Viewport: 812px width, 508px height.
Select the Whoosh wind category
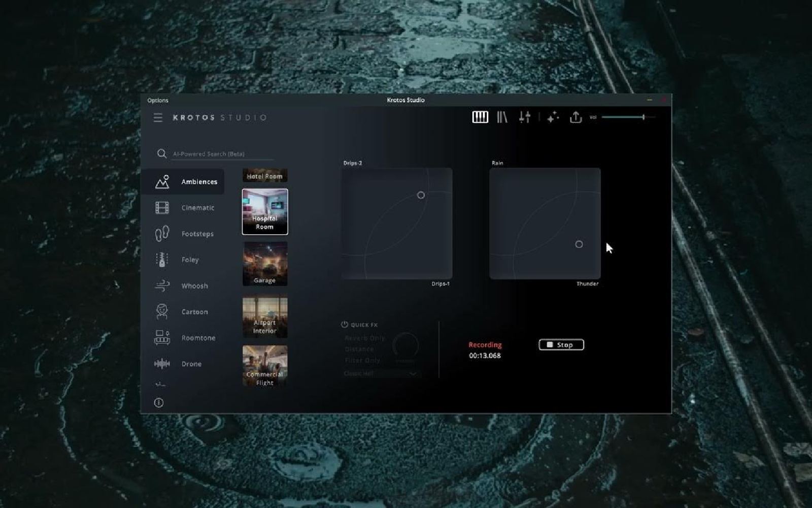(x=183, y=285)
